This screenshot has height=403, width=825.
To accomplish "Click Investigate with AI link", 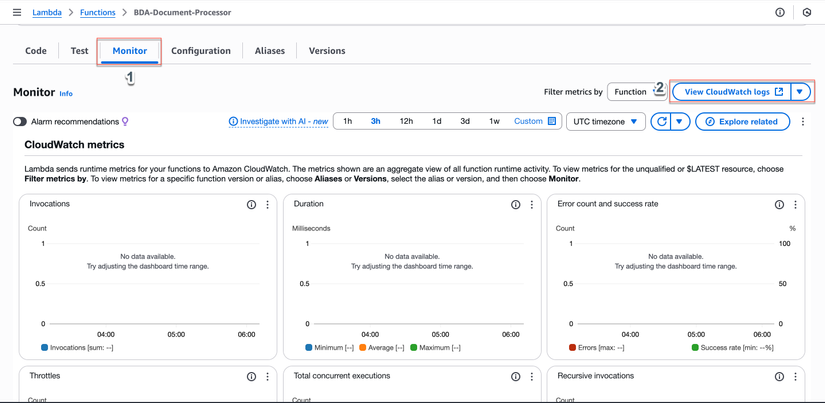I will click(x=279, y=122).
